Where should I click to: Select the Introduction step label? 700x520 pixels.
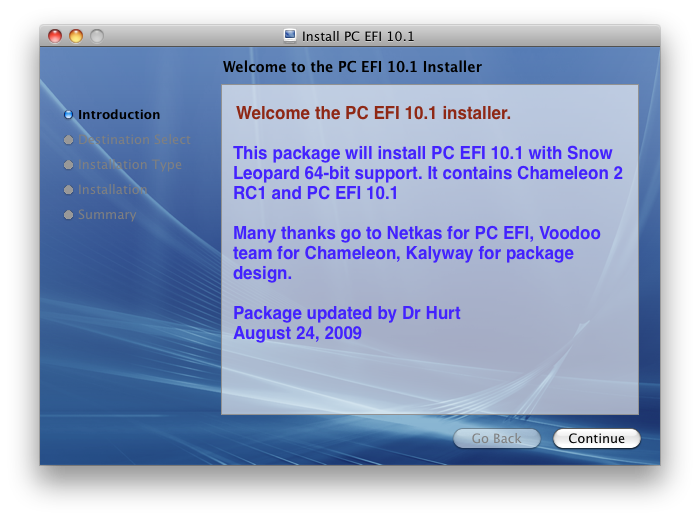pyautogui.click(x=119, y=115)
